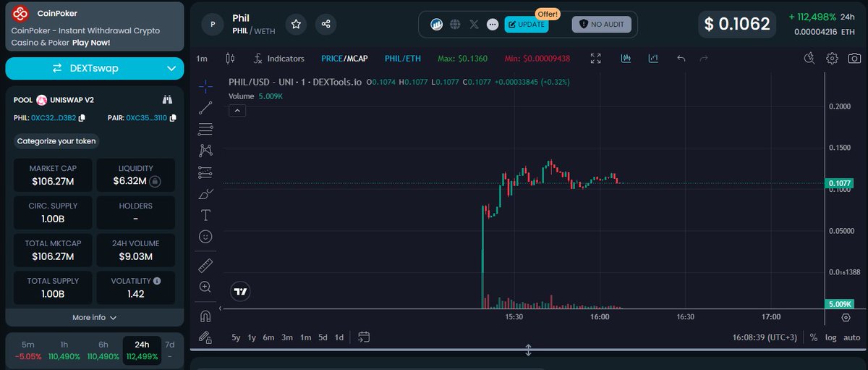Show more social links ellipsis

click(x=493, y=25)
